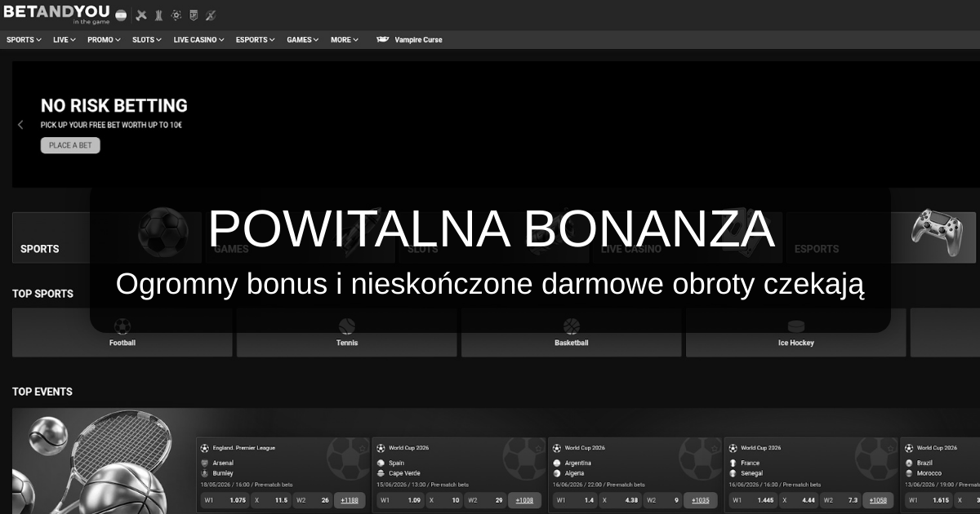This screenshot has width=980, height=514.
Task: Bet W1 1.075 on Arsenal
Action: click(x=225, y=500)
